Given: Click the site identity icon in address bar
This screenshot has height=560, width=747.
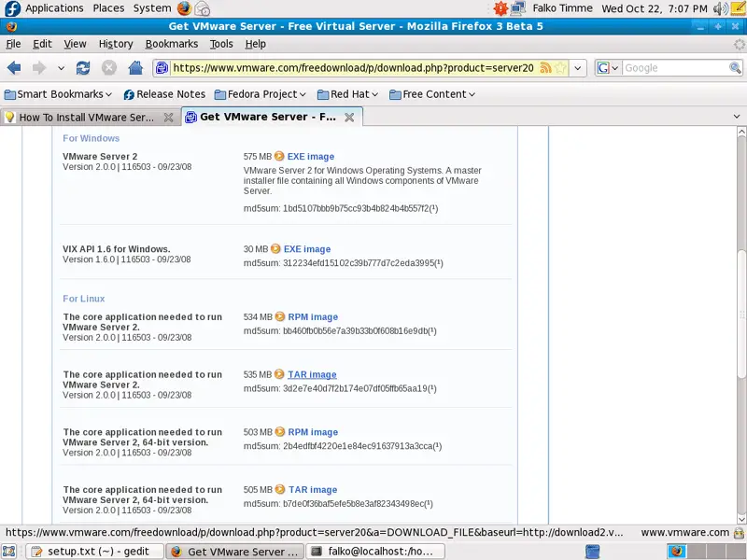Looking at the screenshot, I should point(162,68).
